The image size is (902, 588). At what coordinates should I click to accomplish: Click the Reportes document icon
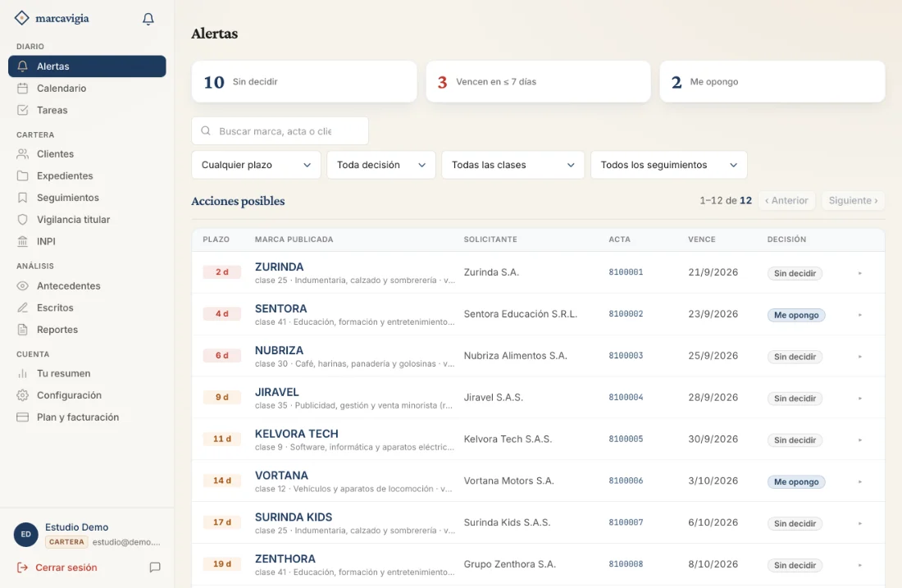point(22,330)
